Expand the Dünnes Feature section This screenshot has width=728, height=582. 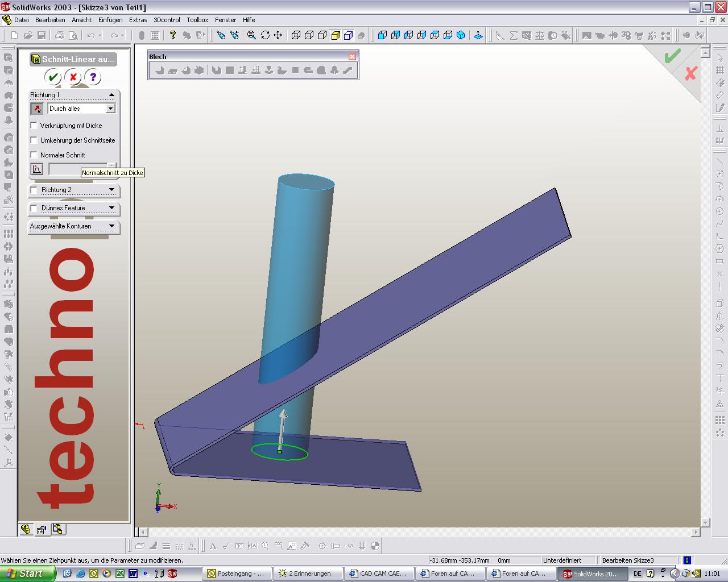tap(111, 208)
